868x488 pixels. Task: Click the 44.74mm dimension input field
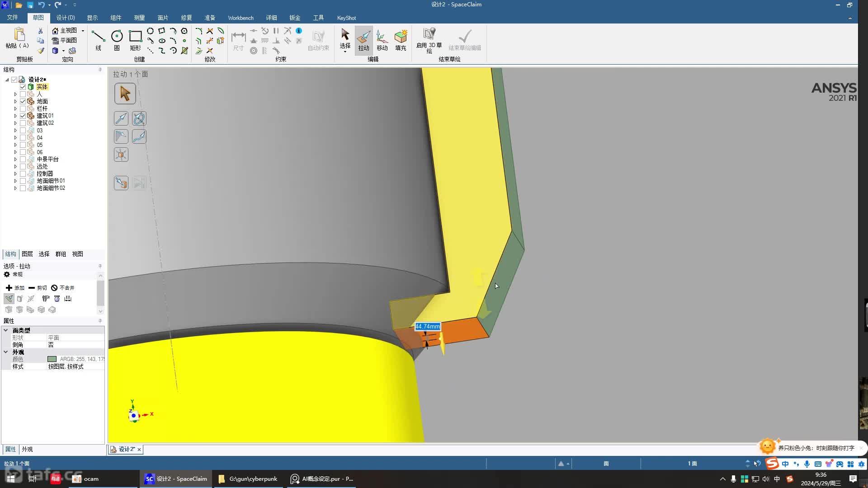[x=427, y=326]
